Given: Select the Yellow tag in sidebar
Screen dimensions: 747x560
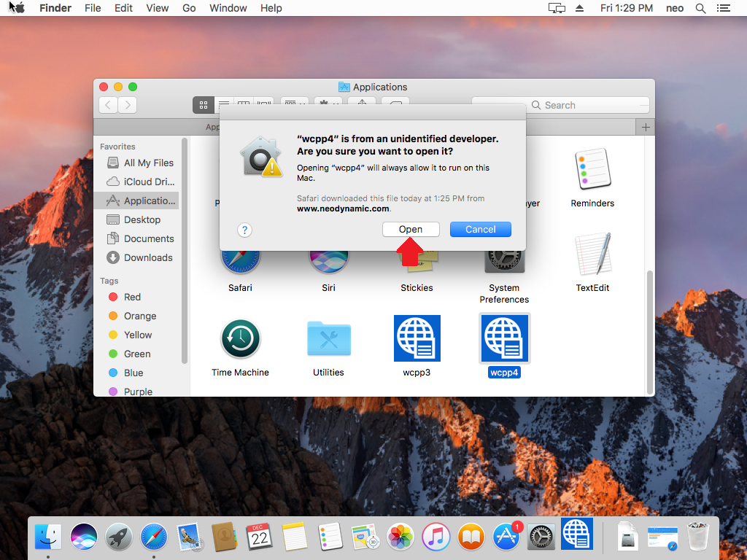Looking at the screenshot, I should pos(137,335).
